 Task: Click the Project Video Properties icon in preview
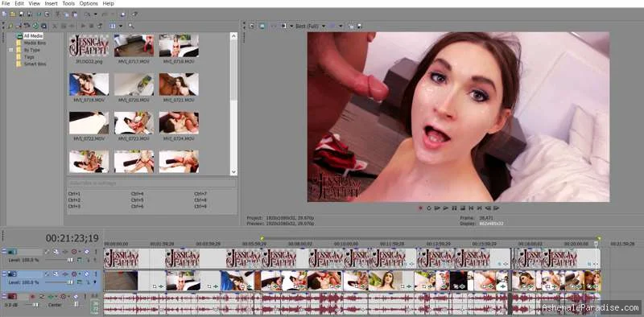252,27
